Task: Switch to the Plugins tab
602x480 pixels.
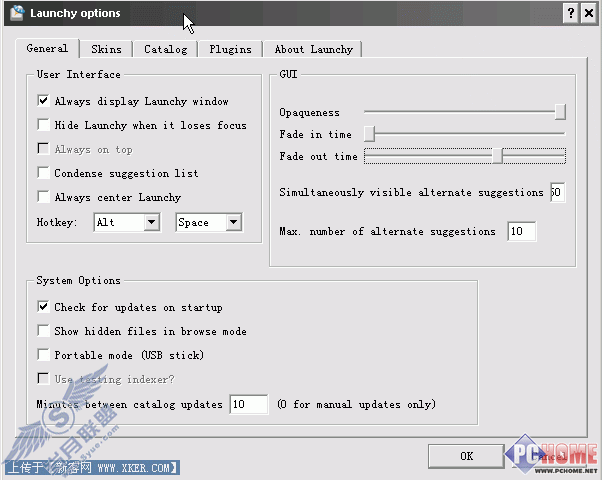Action: 230,50
